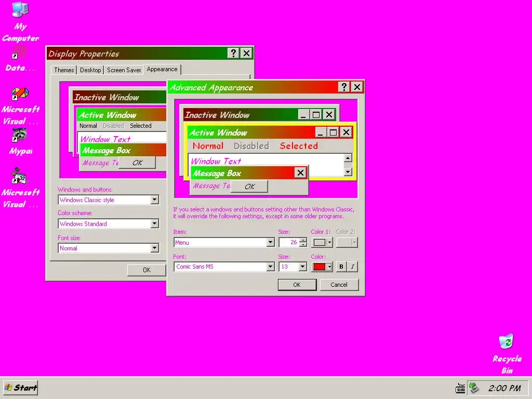Click the Message Box title in Advanced preview
532x399 pixels.
coord(217,174)
